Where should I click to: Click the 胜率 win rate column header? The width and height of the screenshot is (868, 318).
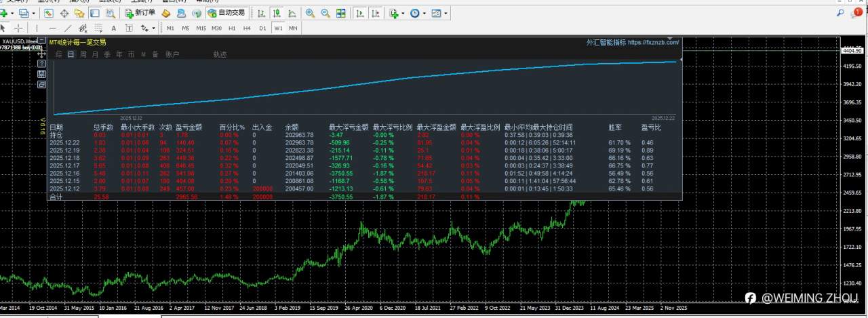pyautogui.click(x=615, y=127)
